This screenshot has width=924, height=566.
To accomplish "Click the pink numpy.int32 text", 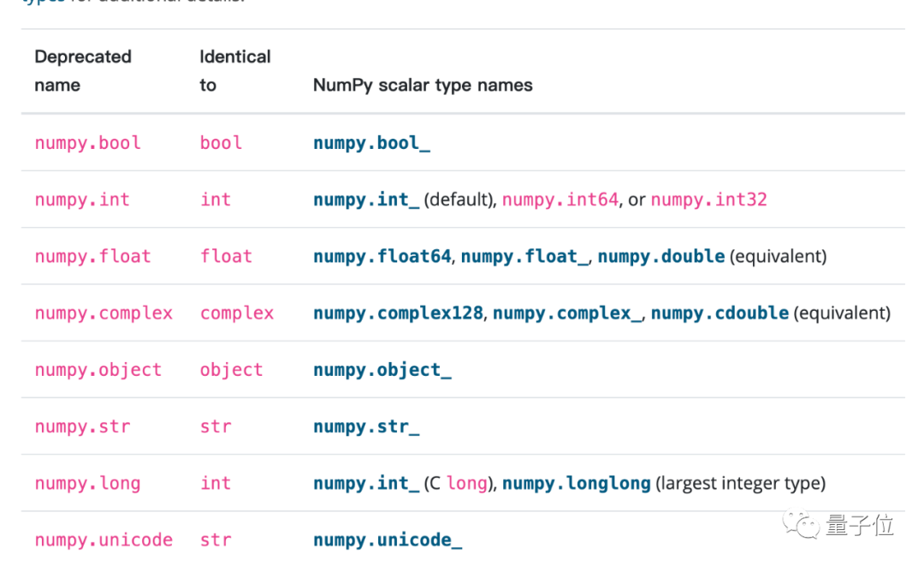I will click(x=708, y=200).
